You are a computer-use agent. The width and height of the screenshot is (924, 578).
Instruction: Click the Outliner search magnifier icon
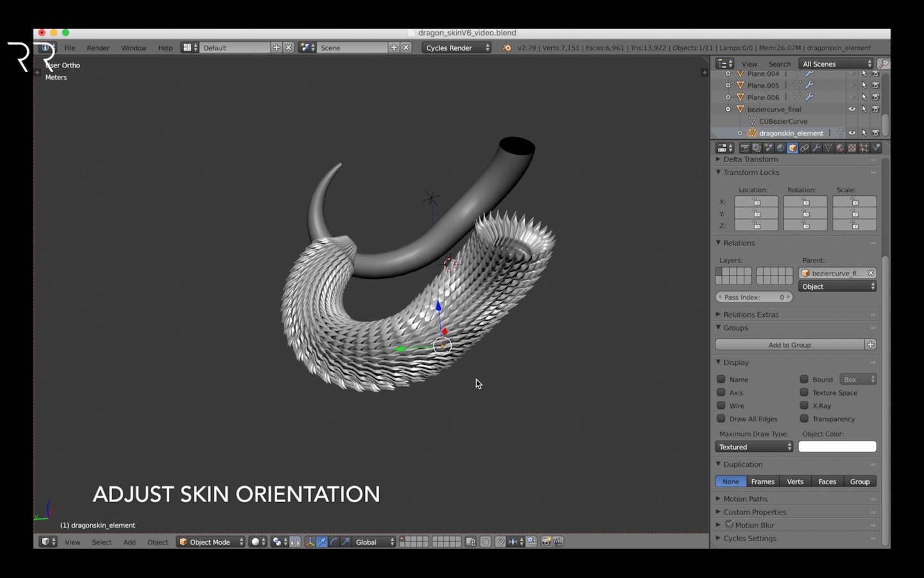pos(884,64)
